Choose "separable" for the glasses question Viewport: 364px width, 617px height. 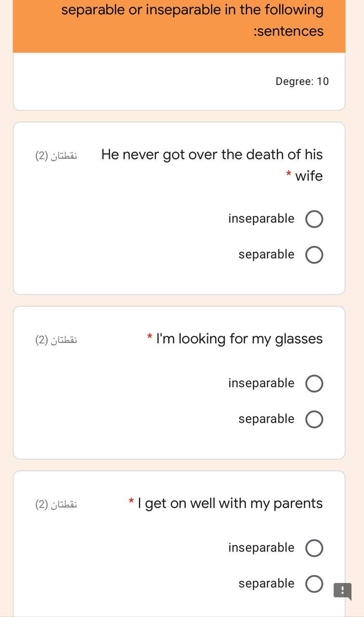tap(314, 419)
